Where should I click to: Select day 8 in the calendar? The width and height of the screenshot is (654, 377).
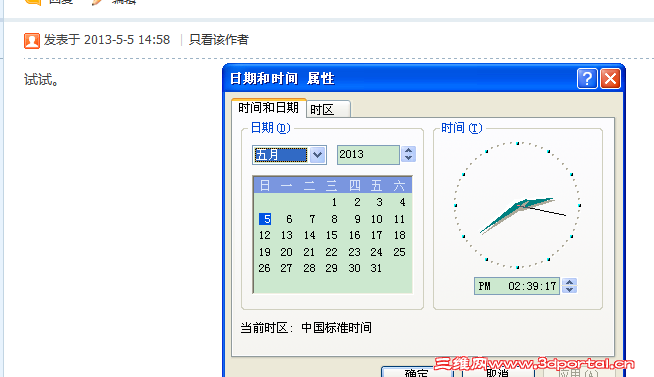(334, 219)
